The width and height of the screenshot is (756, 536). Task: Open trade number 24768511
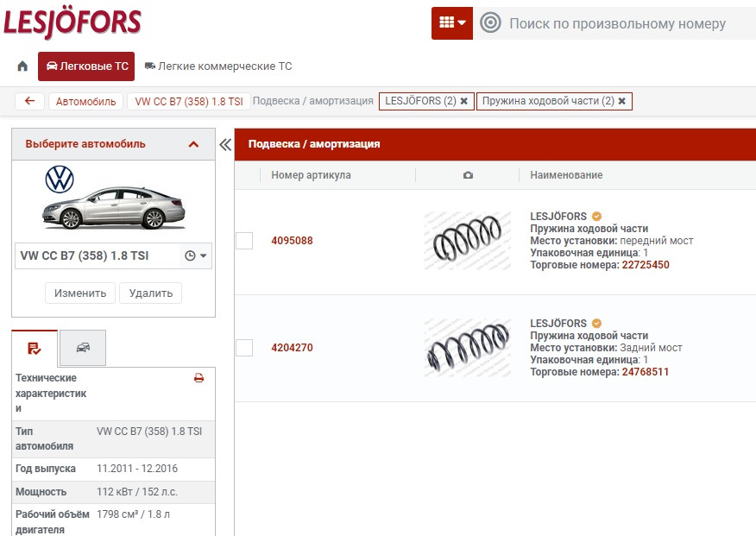(646, 372)
